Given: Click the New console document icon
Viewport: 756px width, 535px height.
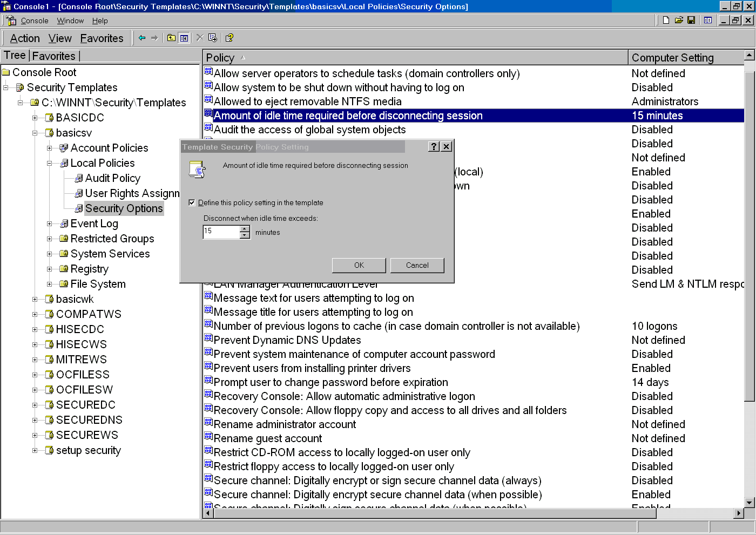Looking at the screenshot, I should coord(666,20).
